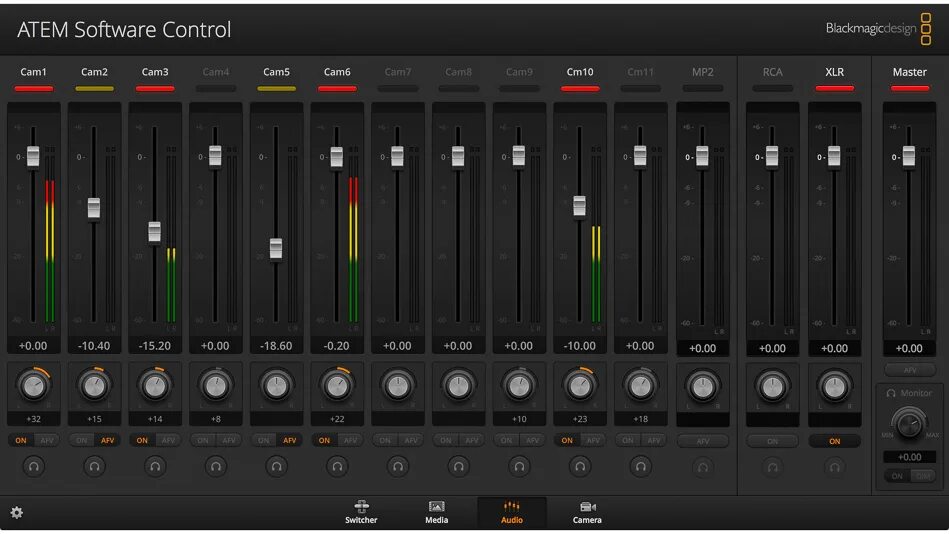Click the XLR channel label
This screenshot has height=534, width=949.
click(835, 71)
